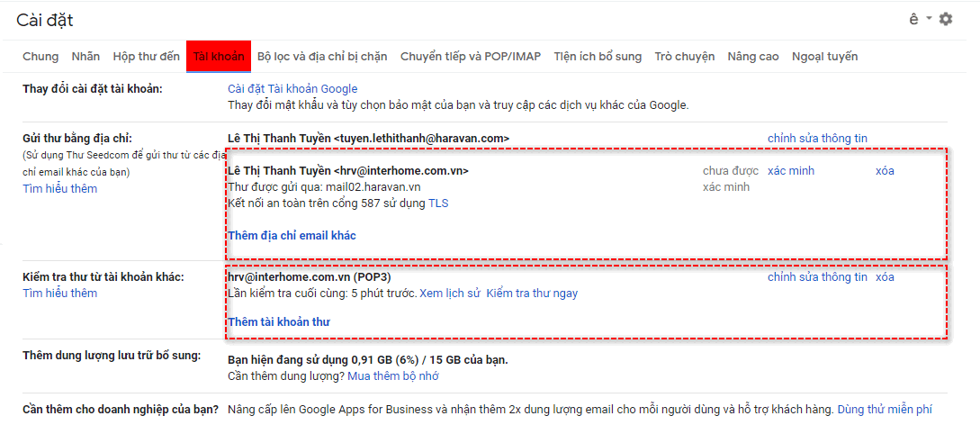This screenshot has width=980, height=443.
Task: Click Thêm địa chỉ email khác
Action: 292,235
